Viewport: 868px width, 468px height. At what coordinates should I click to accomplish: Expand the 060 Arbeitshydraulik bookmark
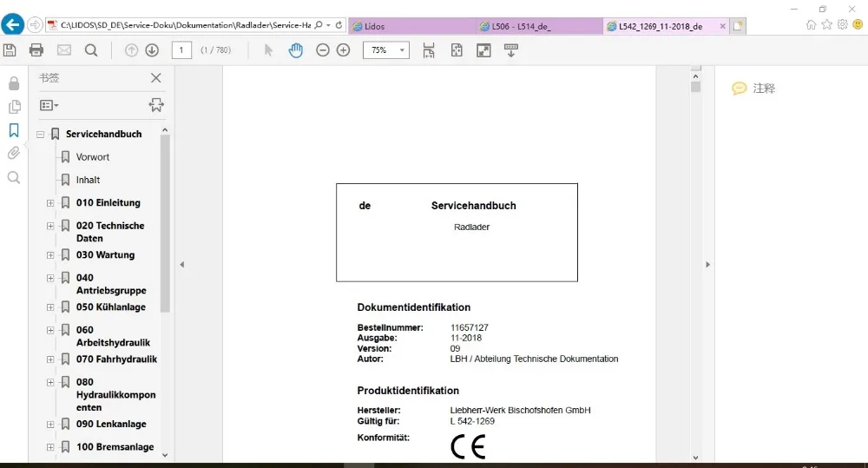pyautogui.click(x=50, y=330)
